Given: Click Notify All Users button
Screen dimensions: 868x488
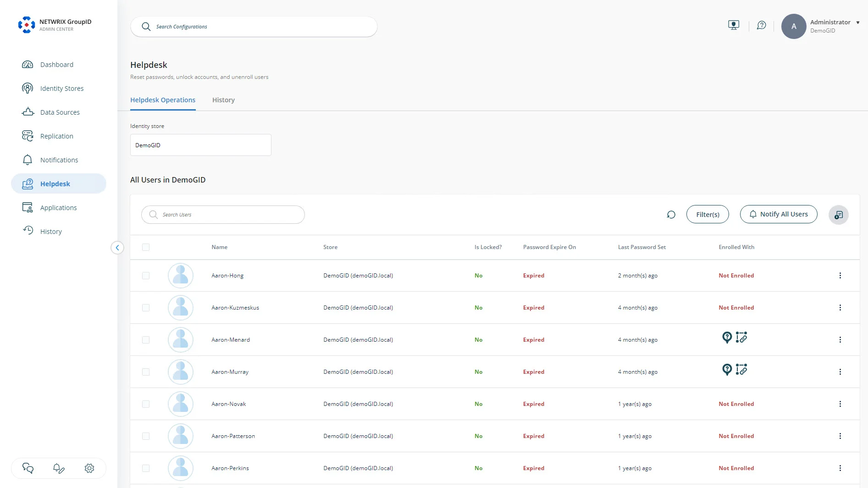Looking at the screenshot, I should [x=779, y=214].
